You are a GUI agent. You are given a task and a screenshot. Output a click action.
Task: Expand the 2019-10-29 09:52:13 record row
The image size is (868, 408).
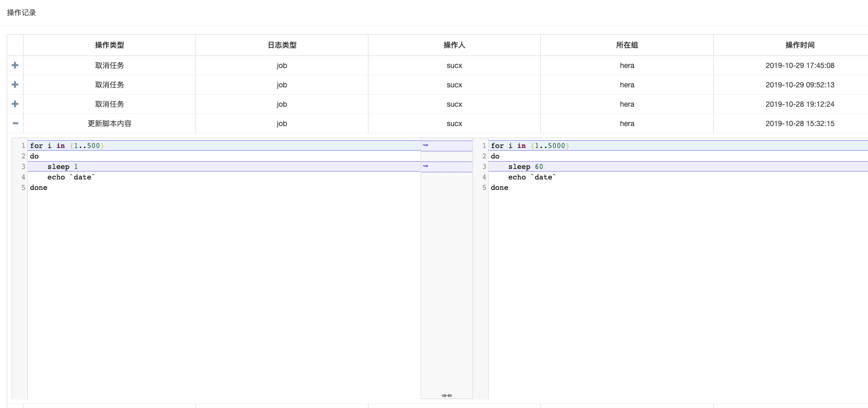tap(15, 85)
